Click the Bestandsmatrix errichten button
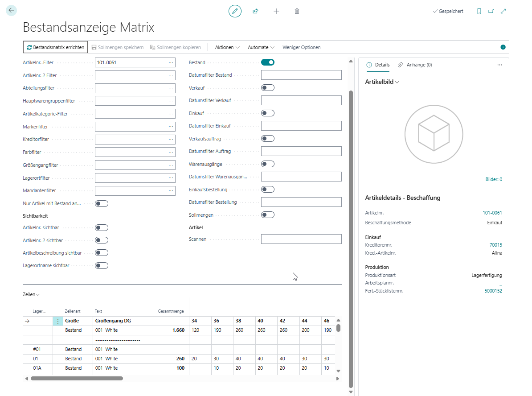Screen dimensions: 532x396 click(55, 47)
